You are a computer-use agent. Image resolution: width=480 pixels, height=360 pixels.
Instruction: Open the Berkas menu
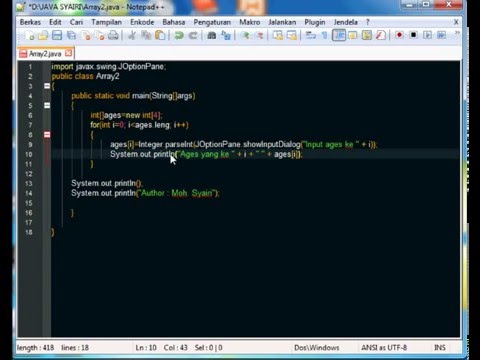30,22
